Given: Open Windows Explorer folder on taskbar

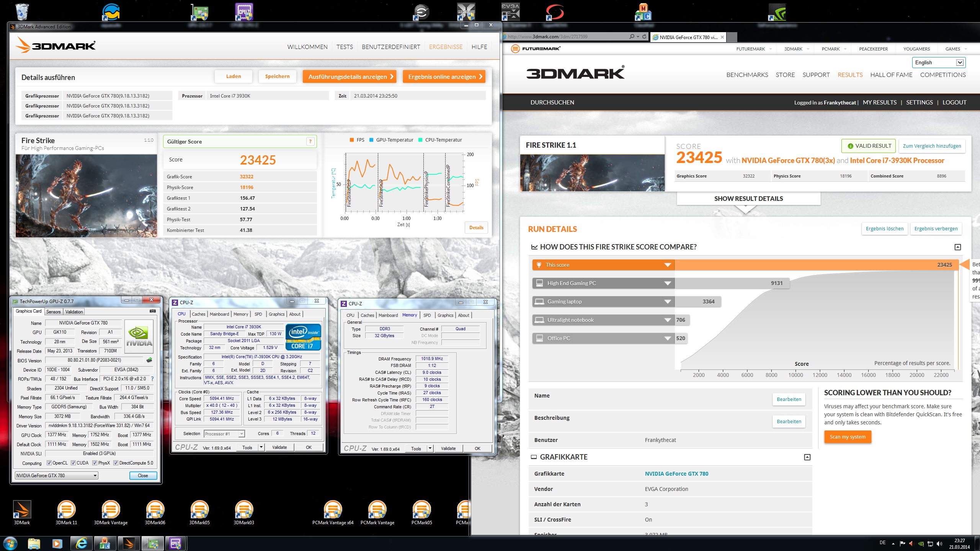Looking at the screenshot, I should point(34,543).
